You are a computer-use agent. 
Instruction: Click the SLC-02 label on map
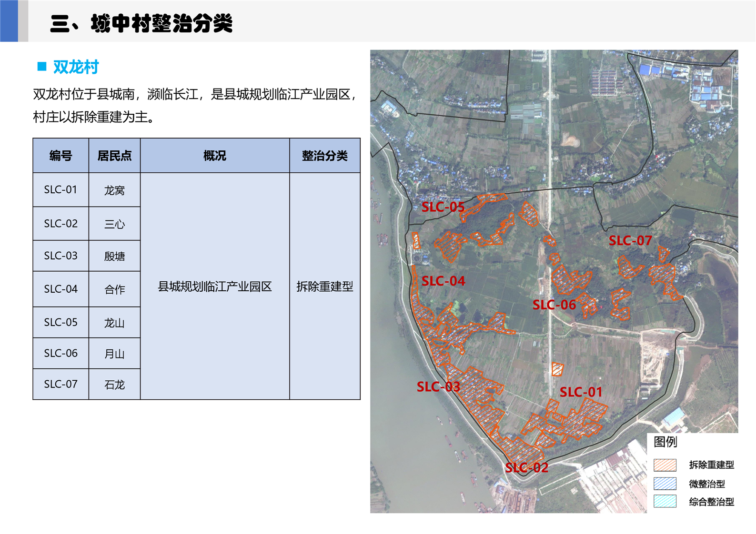tap(526, 467)
